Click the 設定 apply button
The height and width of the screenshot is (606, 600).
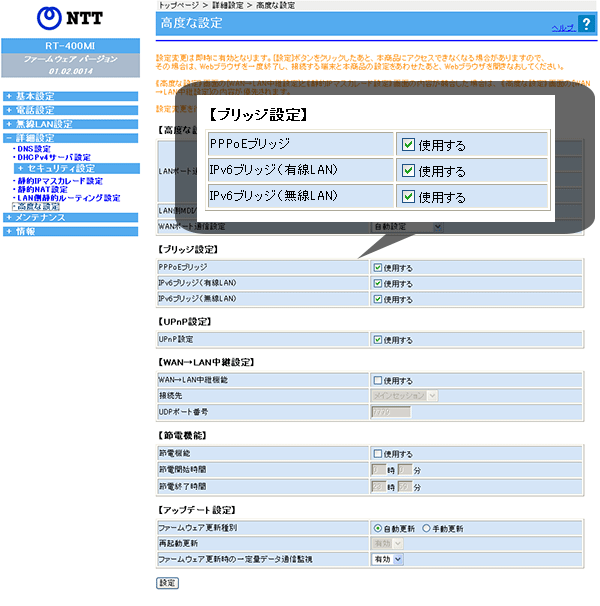(167, 583)
